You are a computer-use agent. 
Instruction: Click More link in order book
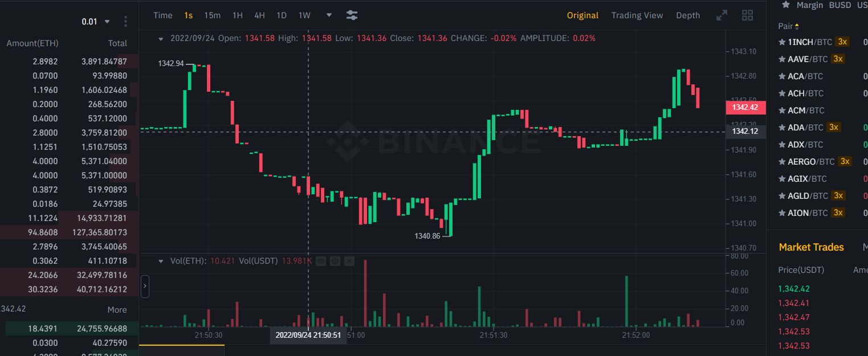pyautogui.click(x=117, y=310)
